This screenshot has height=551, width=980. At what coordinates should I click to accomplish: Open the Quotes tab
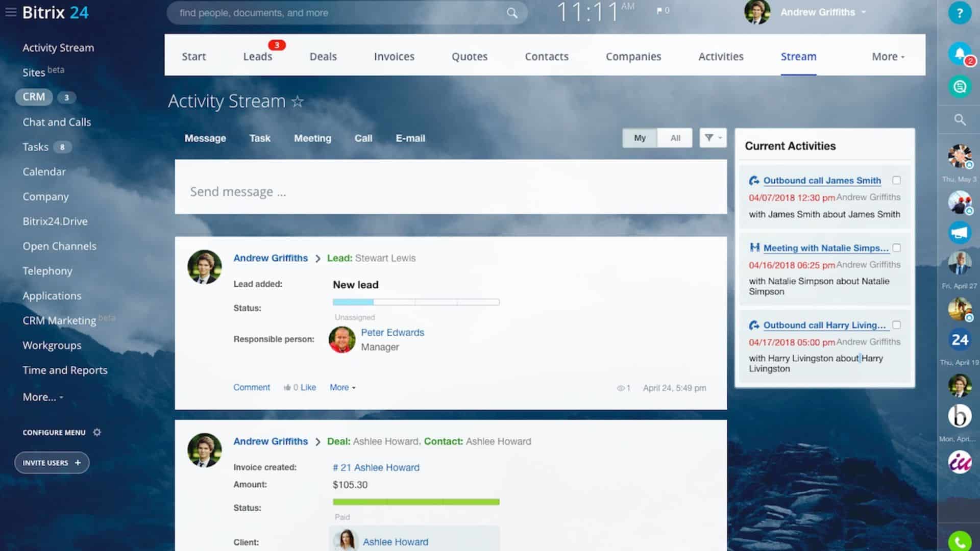pos(470,57)
